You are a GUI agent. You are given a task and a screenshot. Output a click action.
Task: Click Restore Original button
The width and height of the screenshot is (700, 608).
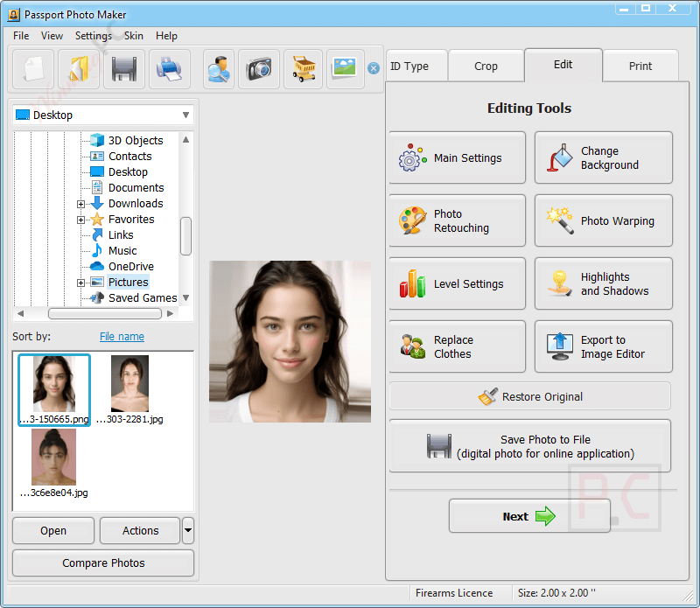[530, 396]
